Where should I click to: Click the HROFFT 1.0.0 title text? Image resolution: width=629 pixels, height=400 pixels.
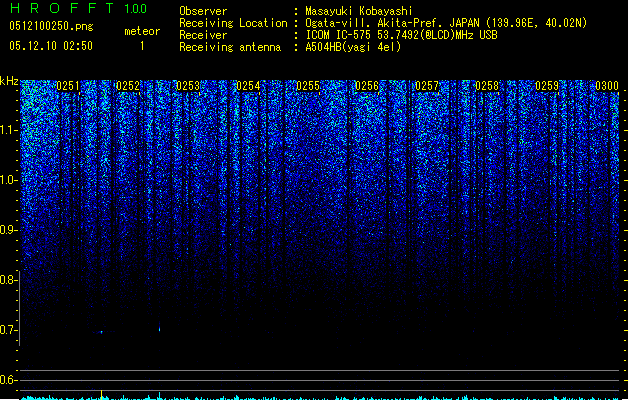(79, 8)
